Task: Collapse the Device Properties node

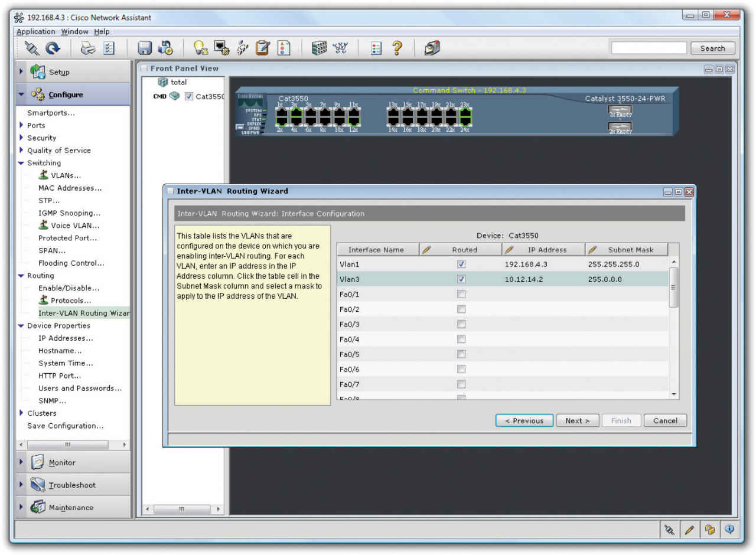Action: tap(21, 326)
